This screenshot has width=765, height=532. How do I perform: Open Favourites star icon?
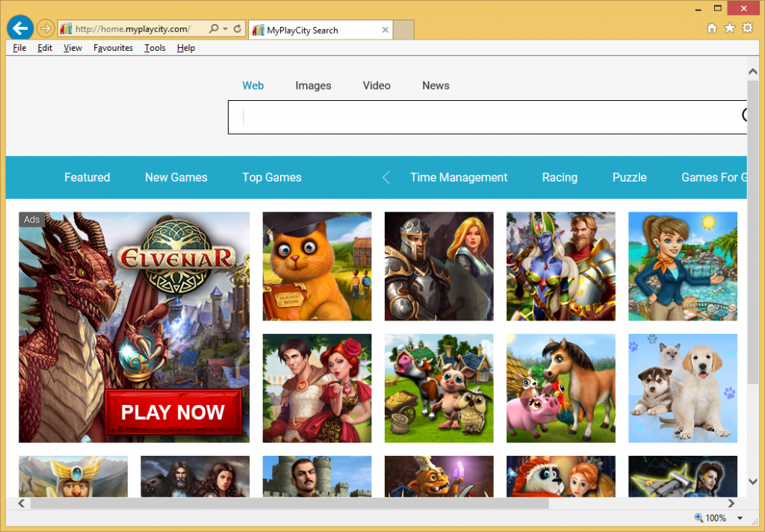click(729, 28)
